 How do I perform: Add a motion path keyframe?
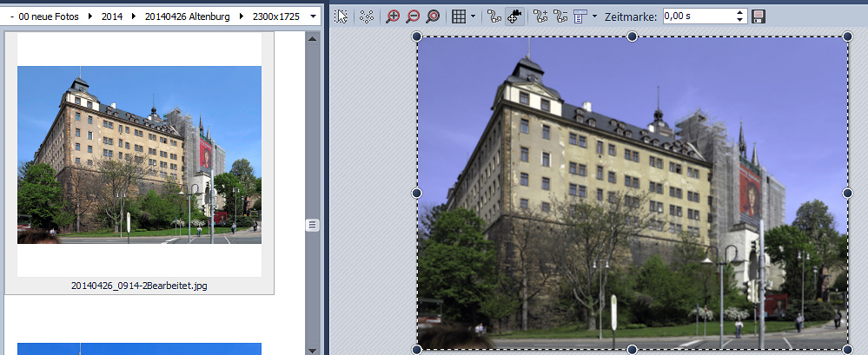[x=540, y=16]
